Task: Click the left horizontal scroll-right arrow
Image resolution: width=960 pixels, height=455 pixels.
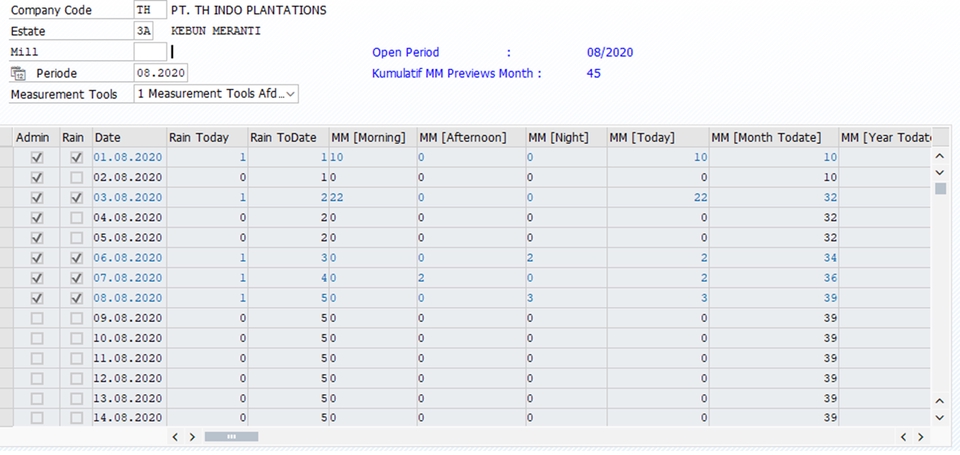Action: click(192, 437)
